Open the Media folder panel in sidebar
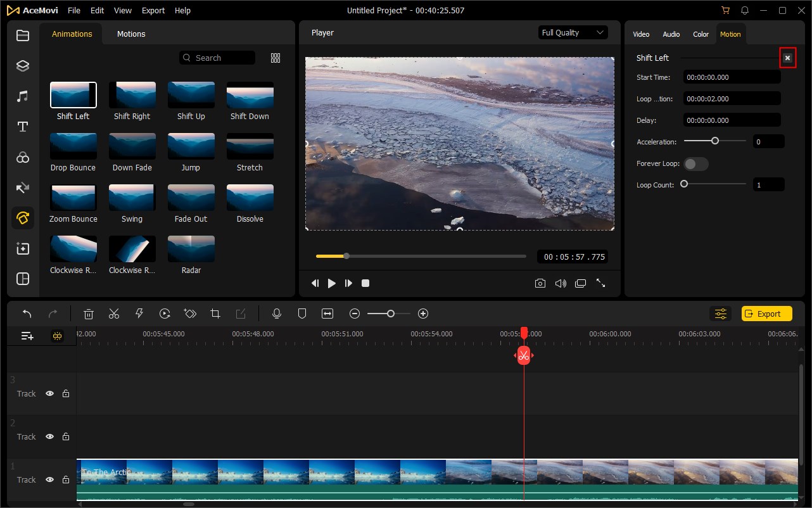This screenshot has height=508, width=812. 23,35
